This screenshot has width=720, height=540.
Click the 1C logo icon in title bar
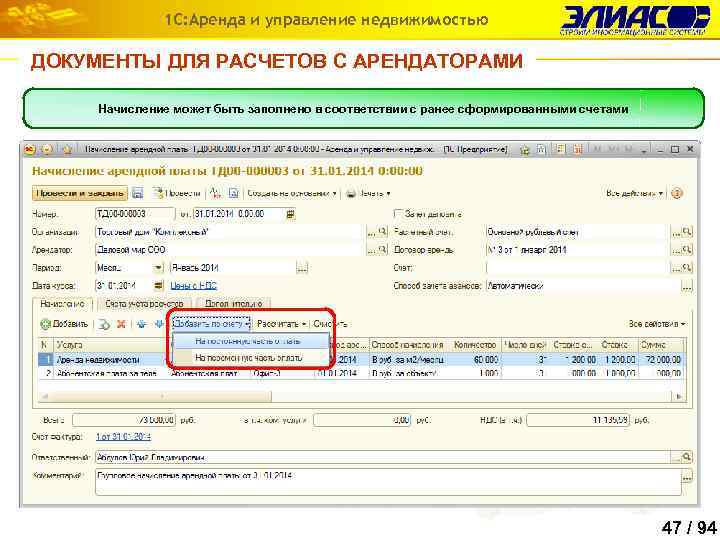[x=30, y=150]
